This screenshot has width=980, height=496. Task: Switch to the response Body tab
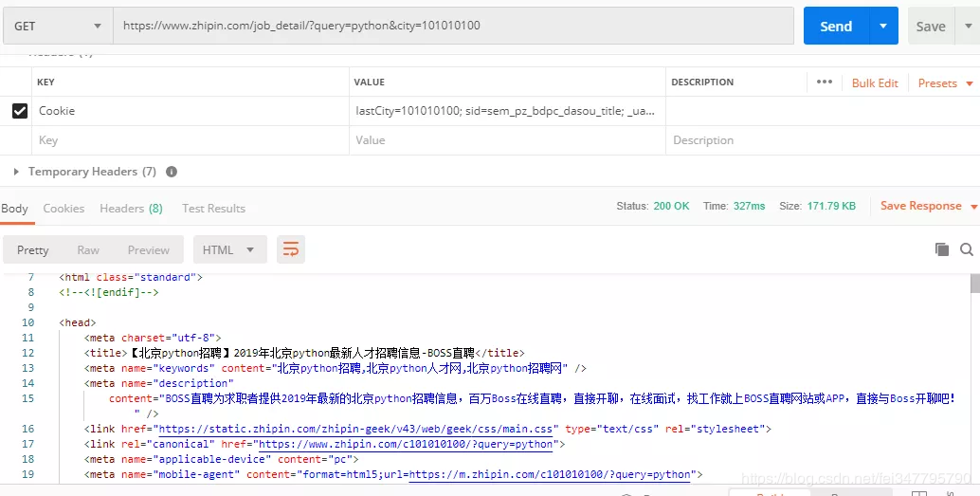click(x=14, y=209)
